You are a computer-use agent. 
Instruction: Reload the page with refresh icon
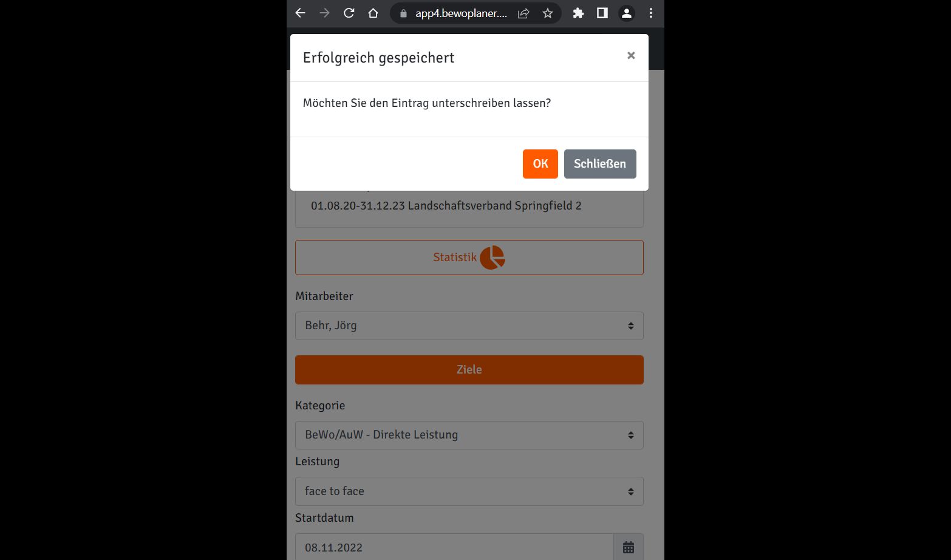click(x=349, y=13)
